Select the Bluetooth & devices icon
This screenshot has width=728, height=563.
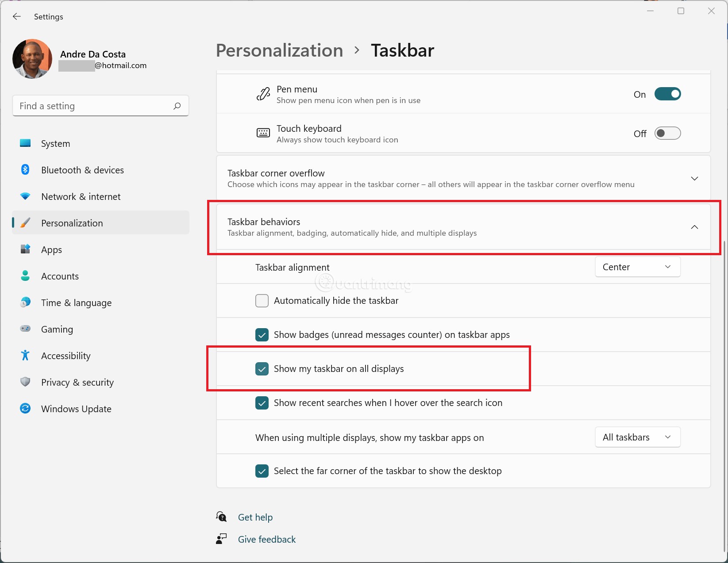(25, 170)
